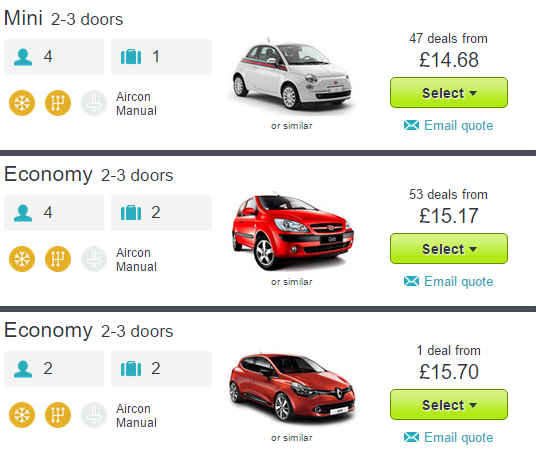Click the passenger icon in the £15.17 Economy listing
This screenshot has height=458, width=536.
click(x=23, y=213)
